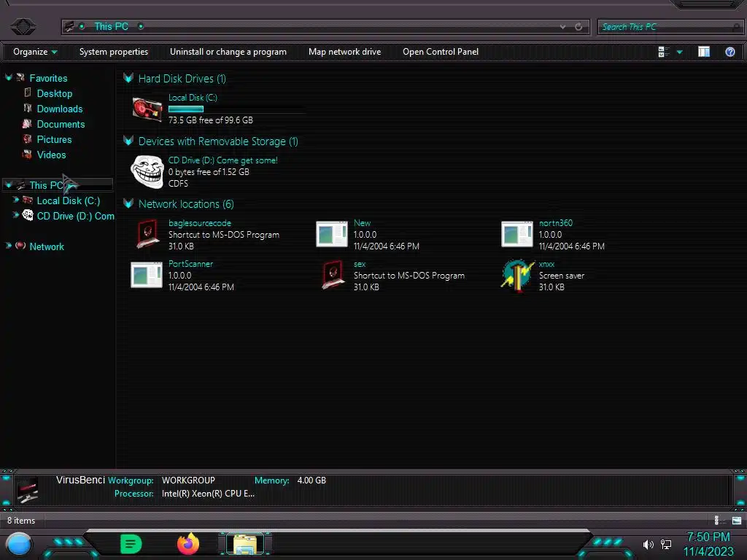Click the 'Intel(R) Xeon(R) CPU E...' processor value
Screen dimensions: 747x560
click(x=208, y=494)
